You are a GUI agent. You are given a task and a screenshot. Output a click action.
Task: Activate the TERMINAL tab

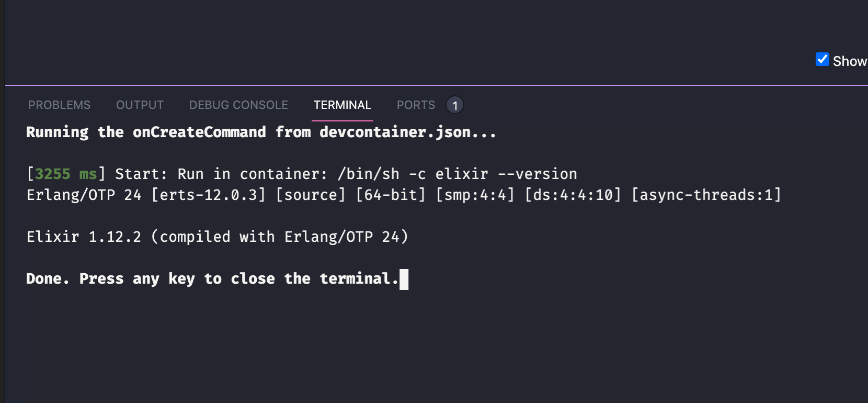[342, 105]
